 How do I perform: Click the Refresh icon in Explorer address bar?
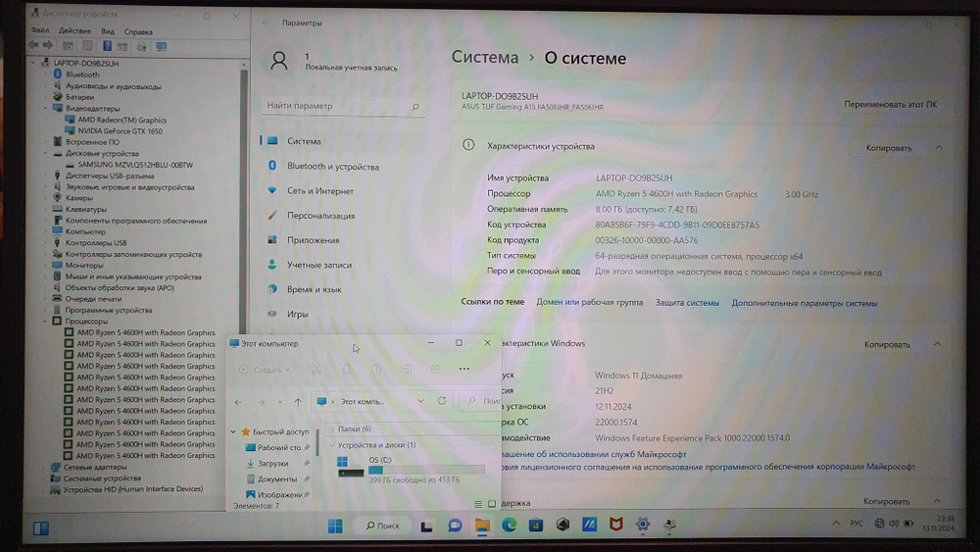(x=442, y=401)
